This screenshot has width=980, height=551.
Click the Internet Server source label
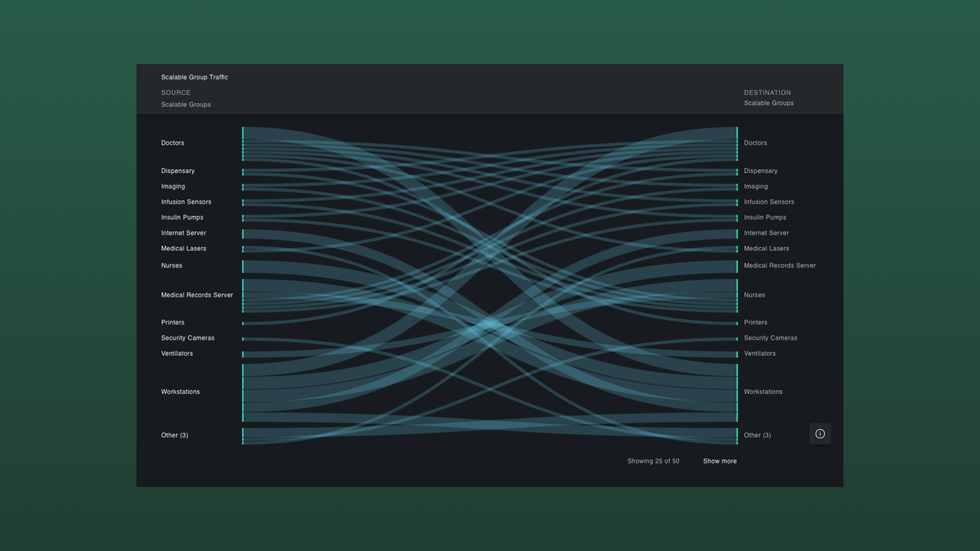[183, 233]
